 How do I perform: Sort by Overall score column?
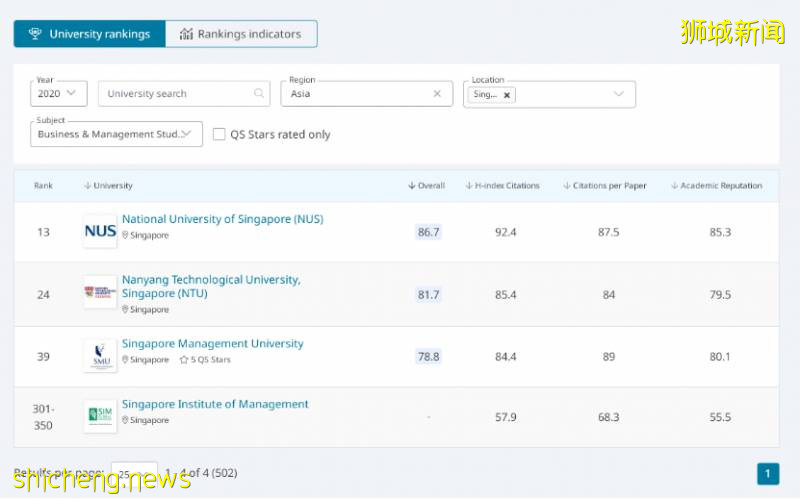(427, 186)
